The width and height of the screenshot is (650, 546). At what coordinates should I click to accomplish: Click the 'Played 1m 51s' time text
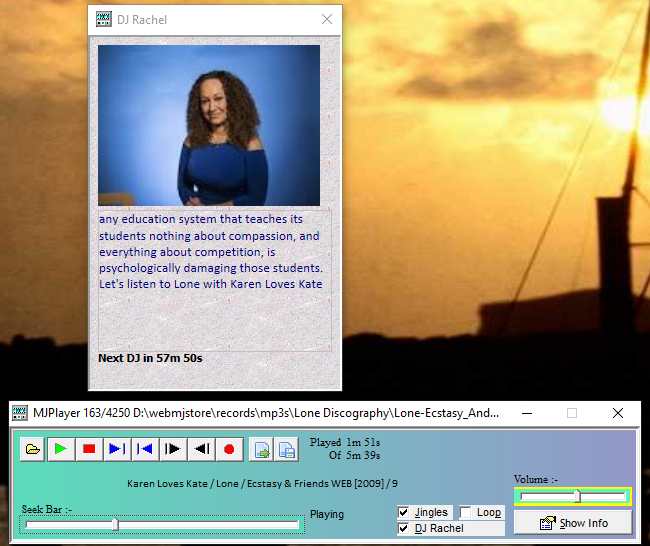tap(345, 442)
